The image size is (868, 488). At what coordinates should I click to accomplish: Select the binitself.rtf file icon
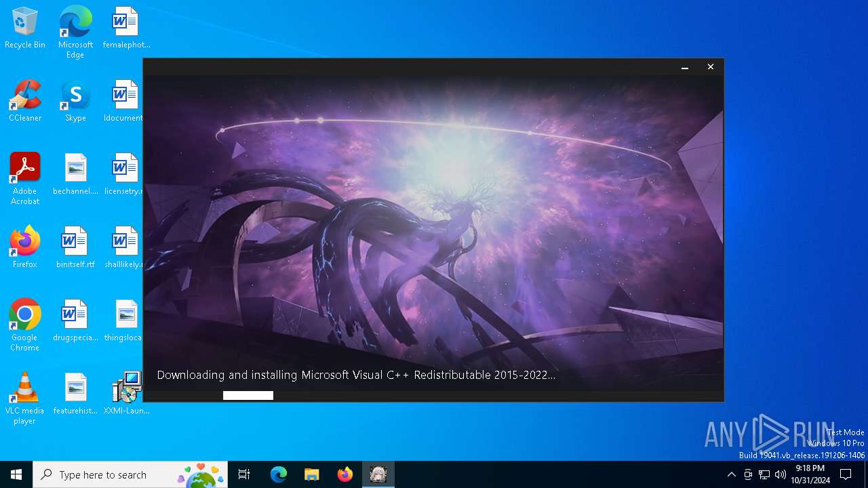(75, 248)
